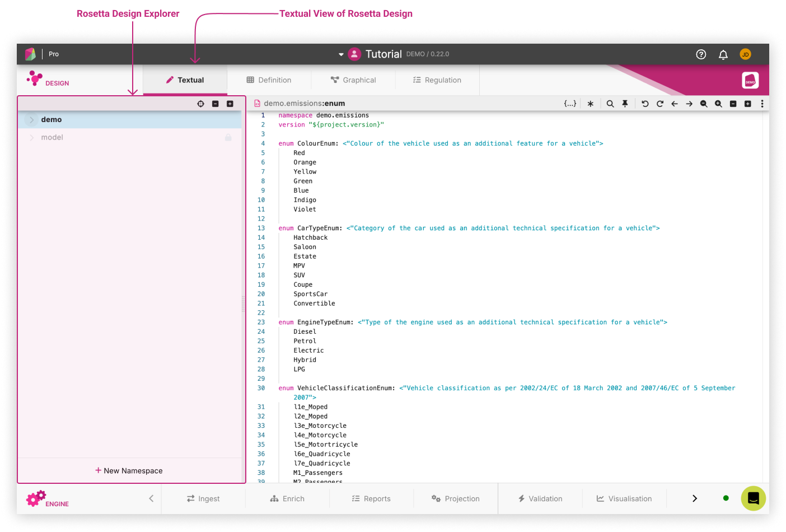Click the Tutorial project name
The height and width of the screenshot is (532, 786).
pos(383,54)
